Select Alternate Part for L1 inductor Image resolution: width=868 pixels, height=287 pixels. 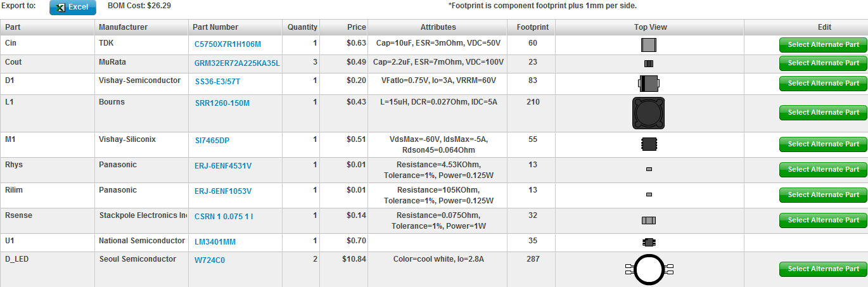point(823,113)
